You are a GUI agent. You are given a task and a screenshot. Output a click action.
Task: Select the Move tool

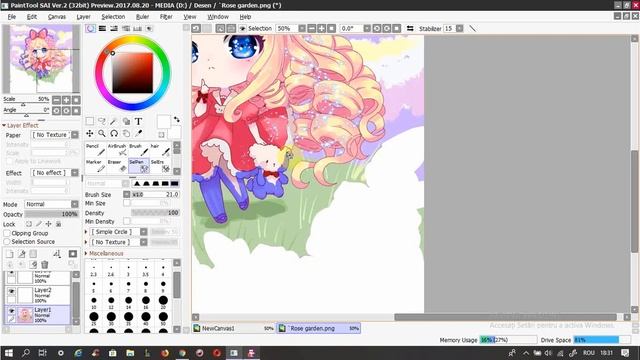pos(89,133)
